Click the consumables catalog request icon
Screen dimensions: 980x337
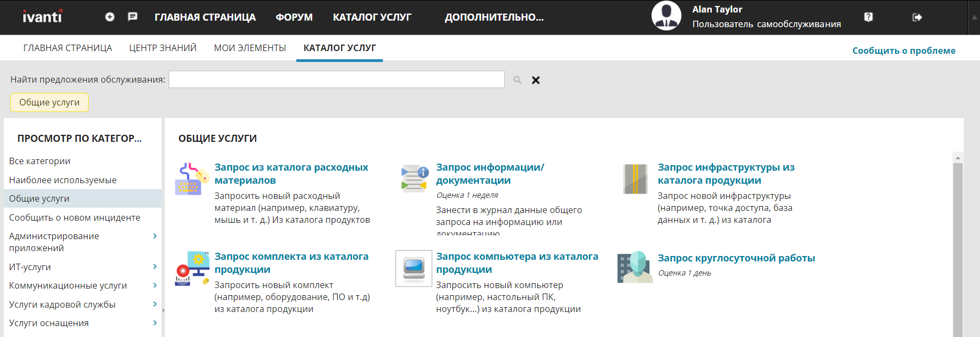[x=192, y=179]
